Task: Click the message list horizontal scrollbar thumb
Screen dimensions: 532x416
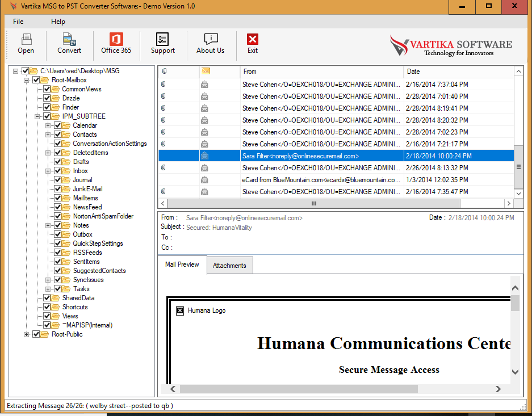Action: coord(314,203)
